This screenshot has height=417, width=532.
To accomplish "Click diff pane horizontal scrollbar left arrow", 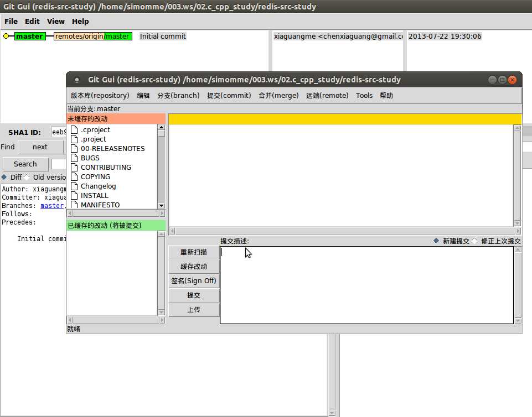I will click(172, 231).
